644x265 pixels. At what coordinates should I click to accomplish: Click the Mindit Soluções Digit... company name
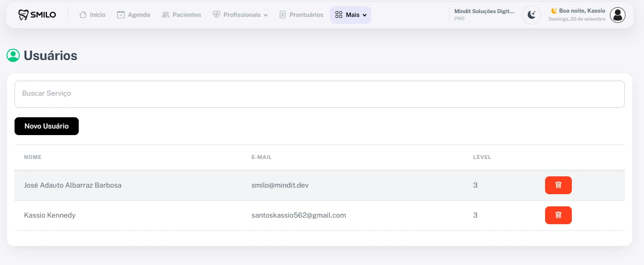coord(484,11)
